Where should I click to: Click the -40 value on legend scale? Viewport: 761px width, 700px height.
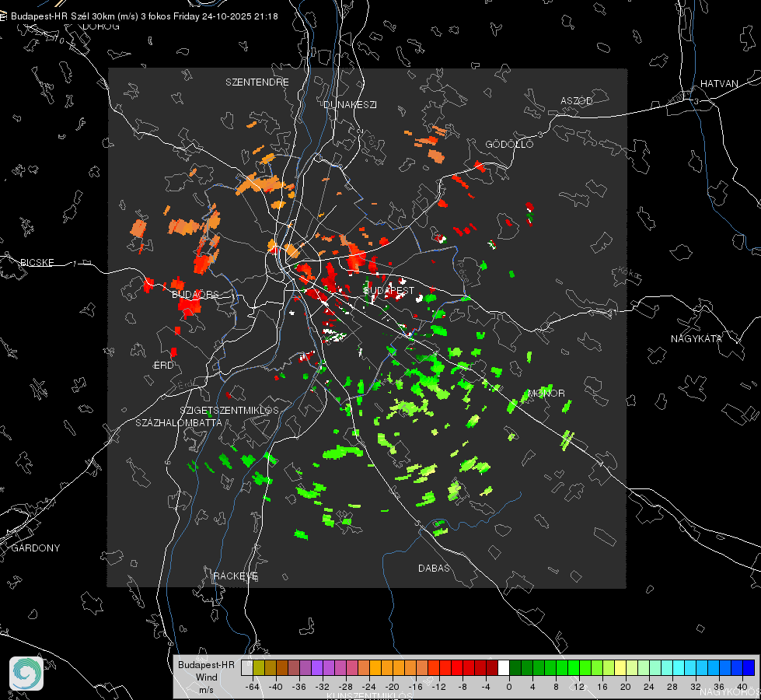pyautogui.click(x=276, y=687)
